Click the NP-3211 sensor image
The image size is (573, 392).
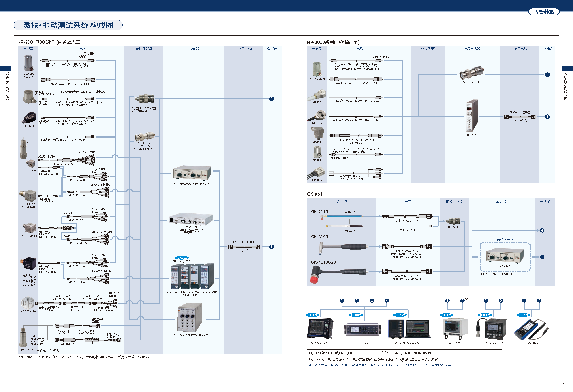tap(29, 118)
